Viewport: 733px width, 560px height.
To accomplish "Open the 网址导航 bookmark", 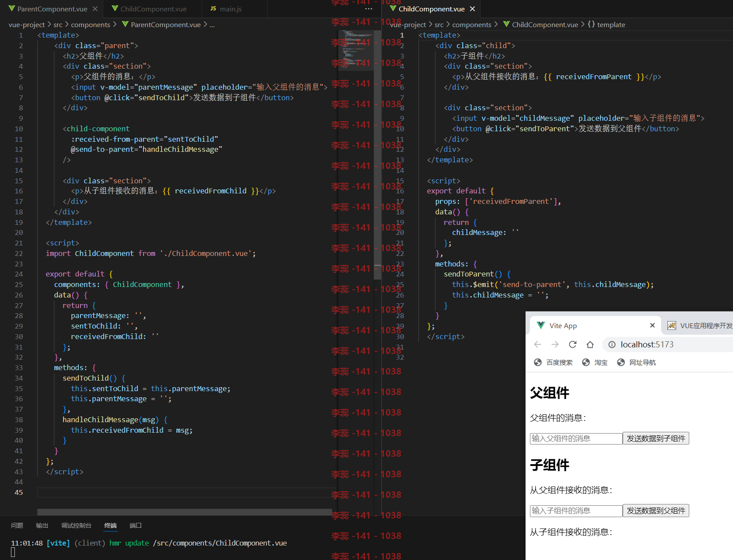I will click(637, 362).
